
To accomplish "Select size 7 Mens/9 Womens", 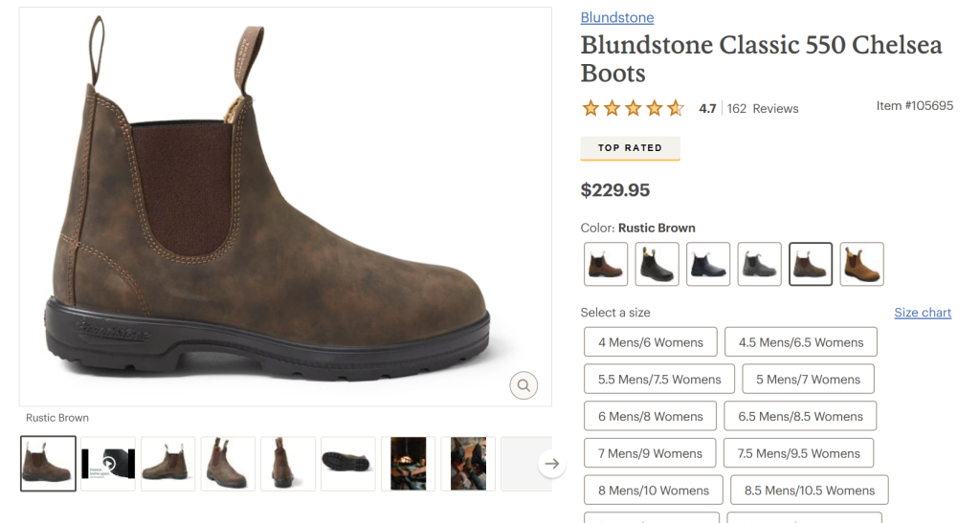I will coord(650,453).
